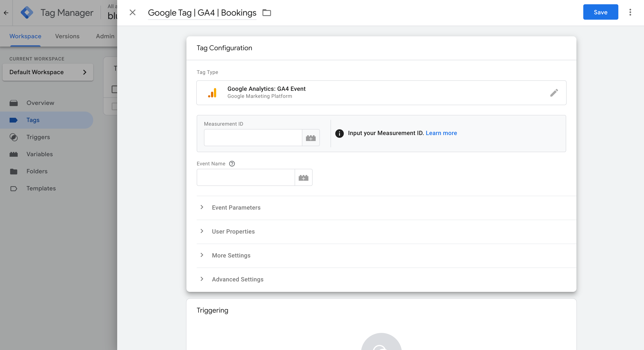The image size is (644, 350).
Task: Select the Google Analytics: GA4 Event tag type
Action: (381, 93)
